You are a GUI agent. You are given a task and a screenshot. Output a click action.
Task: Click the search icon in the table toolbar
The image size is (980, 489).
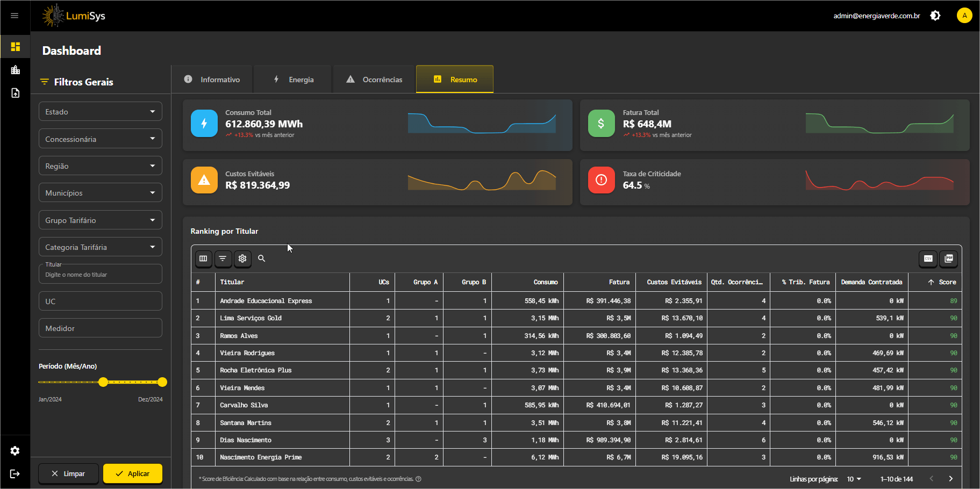262,258
